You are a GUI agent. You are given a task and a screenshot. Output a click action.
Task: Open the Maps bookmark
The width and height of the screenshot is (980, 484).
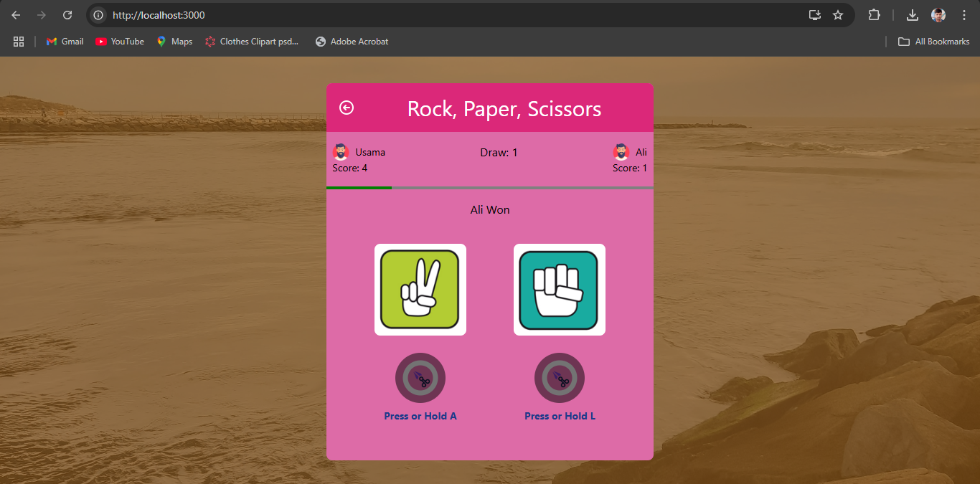point(174,42)
